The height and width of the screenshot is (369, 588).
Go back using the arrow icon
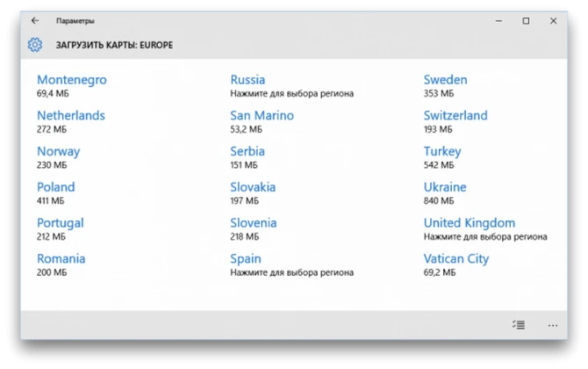[35, 20]
